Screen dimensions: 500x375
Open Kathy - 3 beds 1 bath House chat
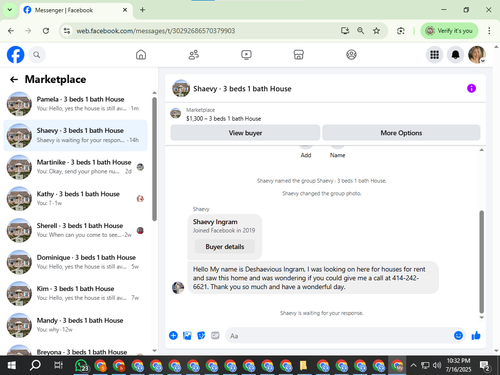[x=75, y=198]
